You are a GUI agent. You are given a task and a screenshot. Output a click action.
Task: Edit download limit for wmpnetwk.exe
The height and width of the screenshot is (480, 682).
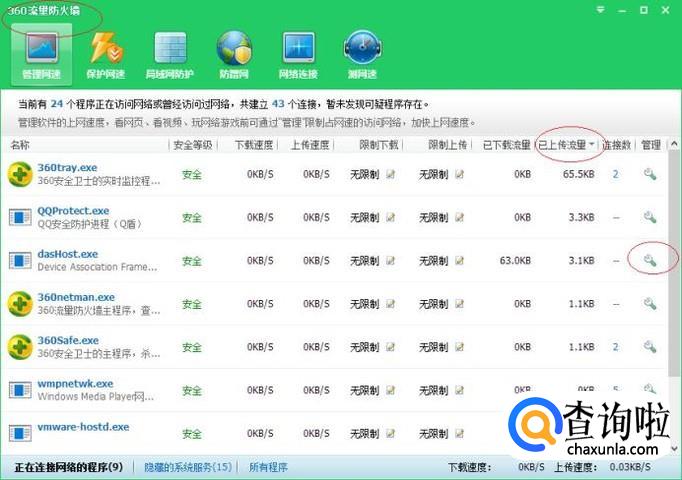391,390
